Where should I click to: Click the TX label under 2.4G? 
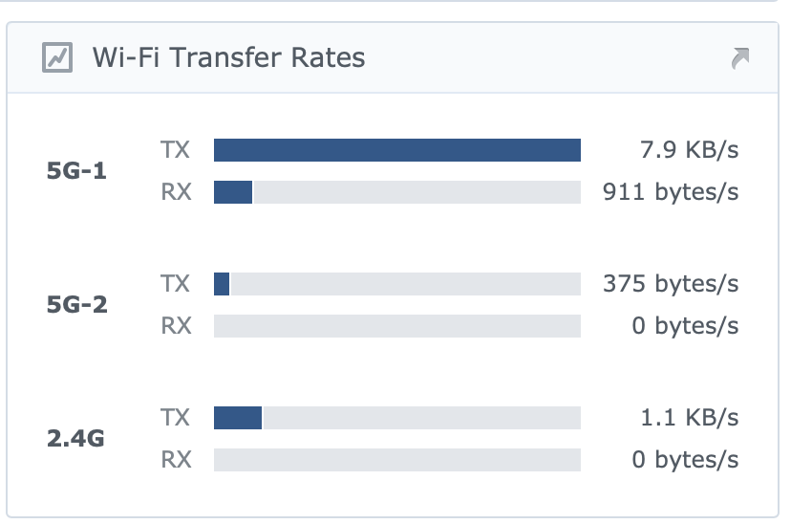176,418
